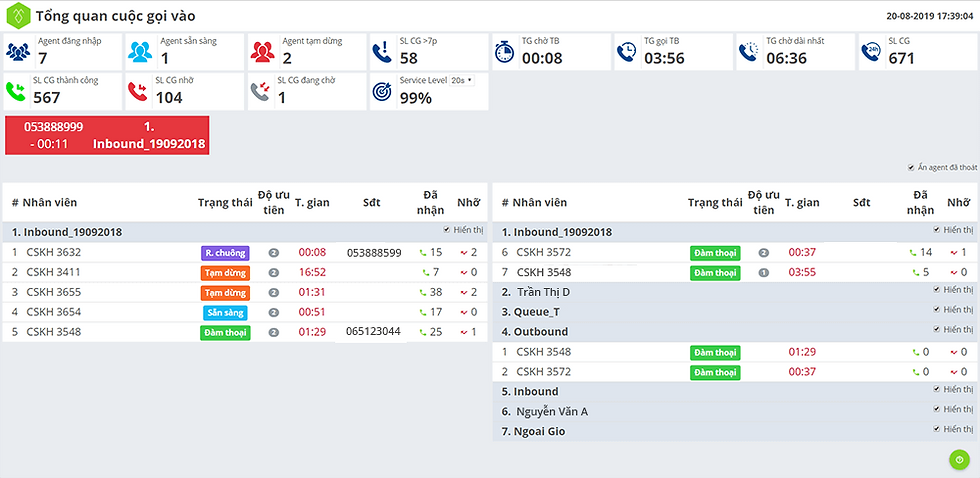Viewport: 980px width, 478px height.
Task: Click the red waiting call card 053888999
Action: point(108,135)
